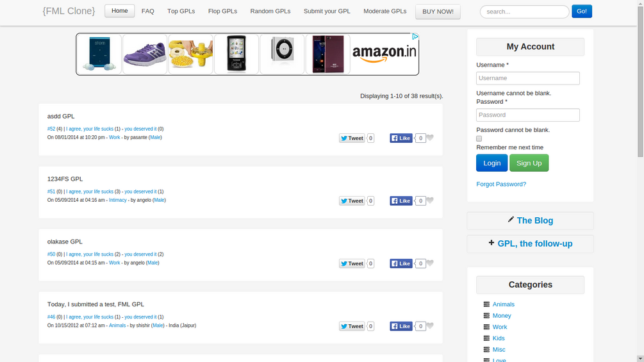Click the {FML Clone} site title
Screen dimensions: 644x362
(x=69, y=11)
